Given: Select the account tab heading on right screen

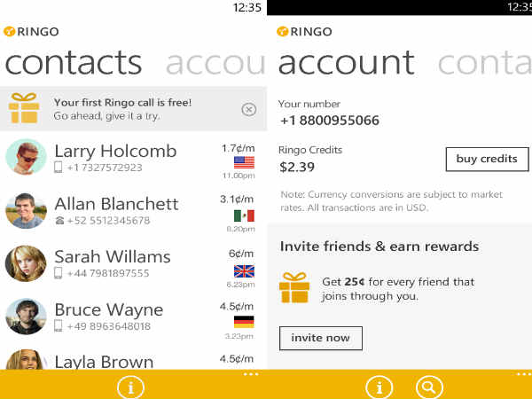Looking at the screenshot, I should (x=346, y=63).
